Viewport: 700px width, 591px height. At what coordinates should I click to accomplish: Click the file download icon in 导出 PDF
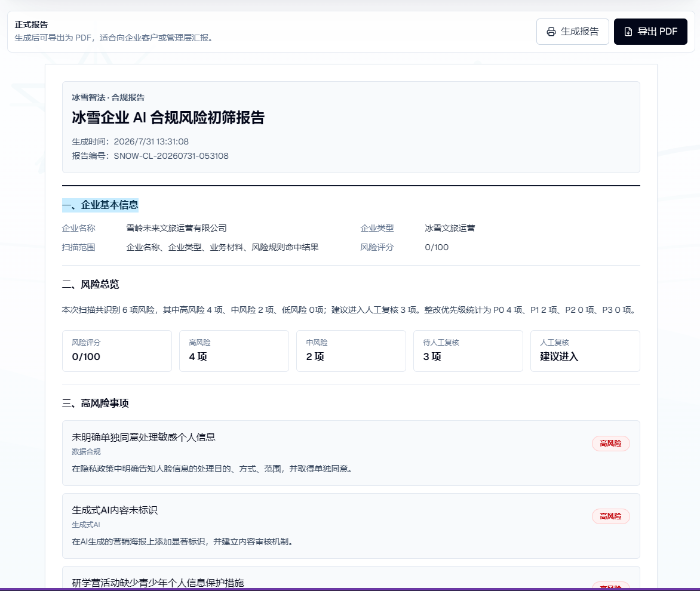pyautogui.click(x=628, y=32)
